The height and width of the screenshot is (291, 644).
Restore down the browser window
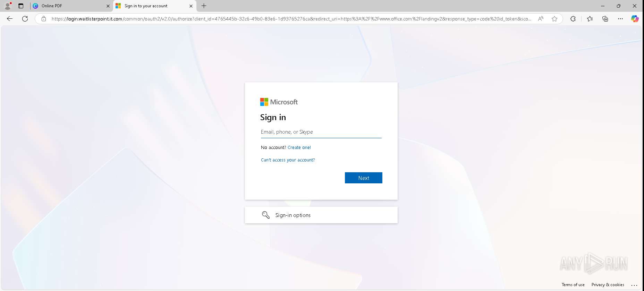point(619,6)
